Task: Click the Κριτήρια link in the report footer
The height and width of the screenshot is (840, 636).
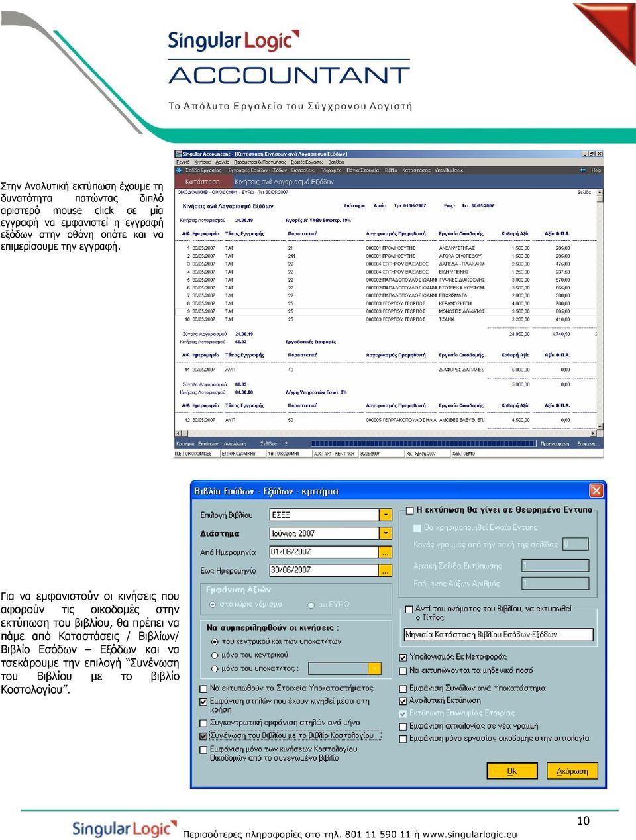Action: coord(185,444)
